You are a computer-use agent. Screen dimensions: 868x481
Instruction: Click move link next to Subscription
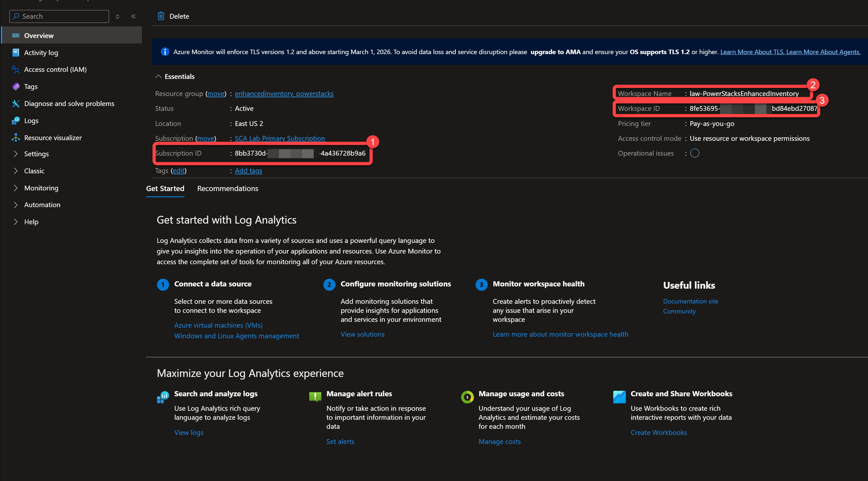(205, 138)
